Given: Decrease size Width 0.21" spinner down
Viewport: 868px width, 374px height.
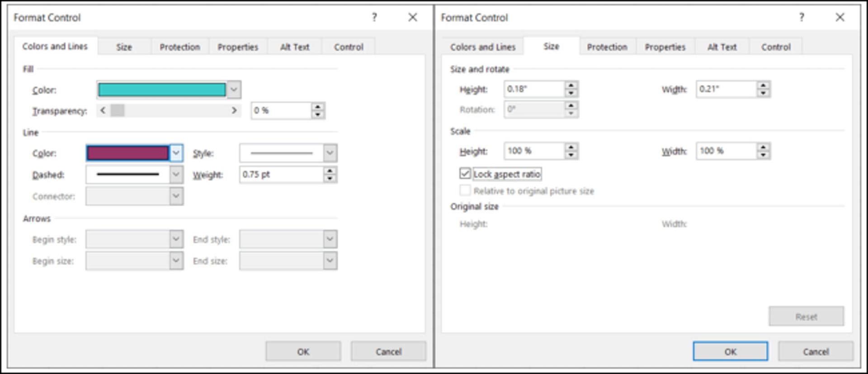Looking at the screenshot, I should pos(763,93).
